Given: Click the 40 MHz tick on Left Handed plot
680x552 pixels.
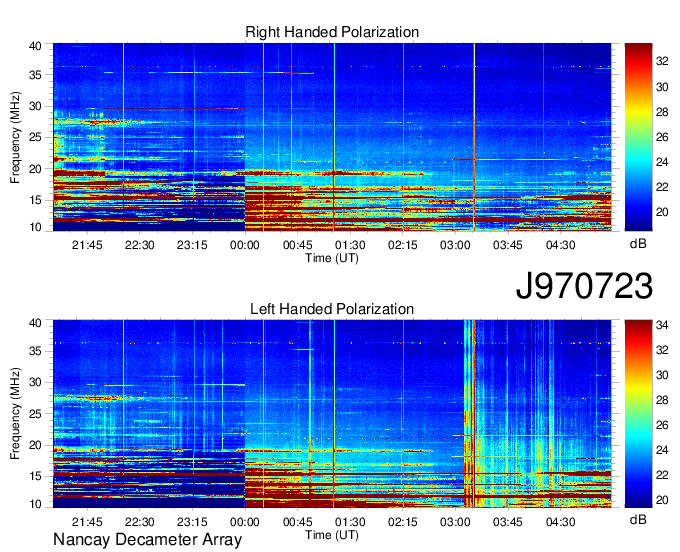Looking at the screenshot, I should pyautogui.click(x=35, y=323).
